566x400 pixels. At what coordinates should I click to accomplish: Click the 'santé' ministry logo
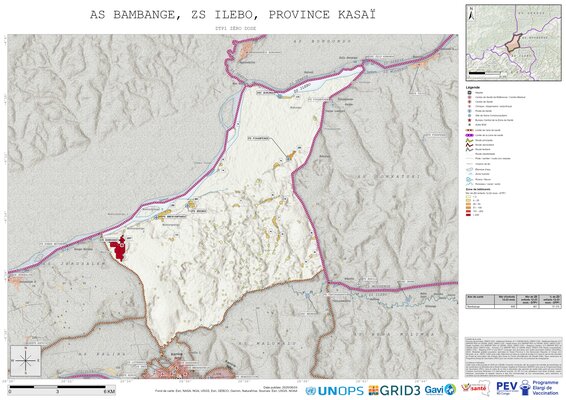(x=476, y=388)
